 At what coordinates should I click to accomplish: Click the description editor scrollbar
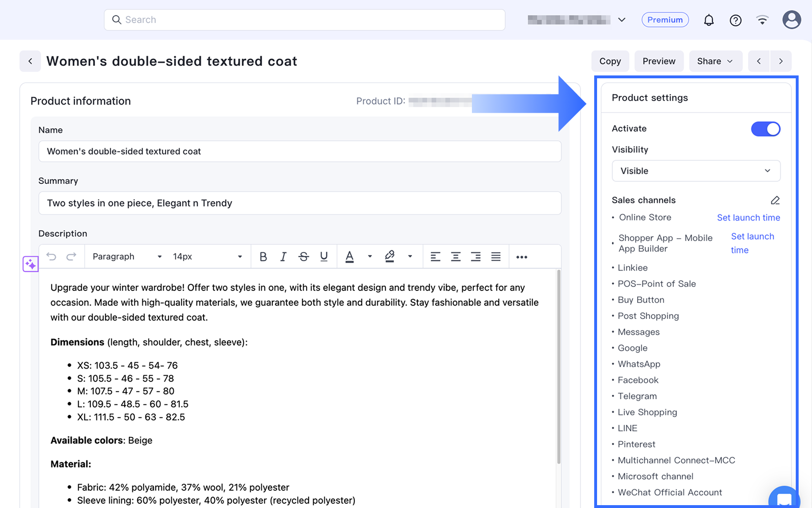click(x=558, y=367)
